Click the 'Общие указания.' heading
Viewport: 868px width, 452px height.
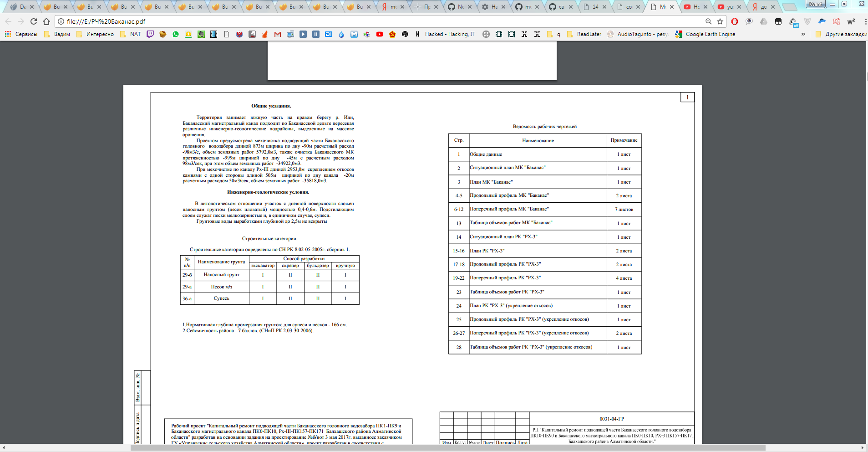pyautogui.click(x=271, y=106)
